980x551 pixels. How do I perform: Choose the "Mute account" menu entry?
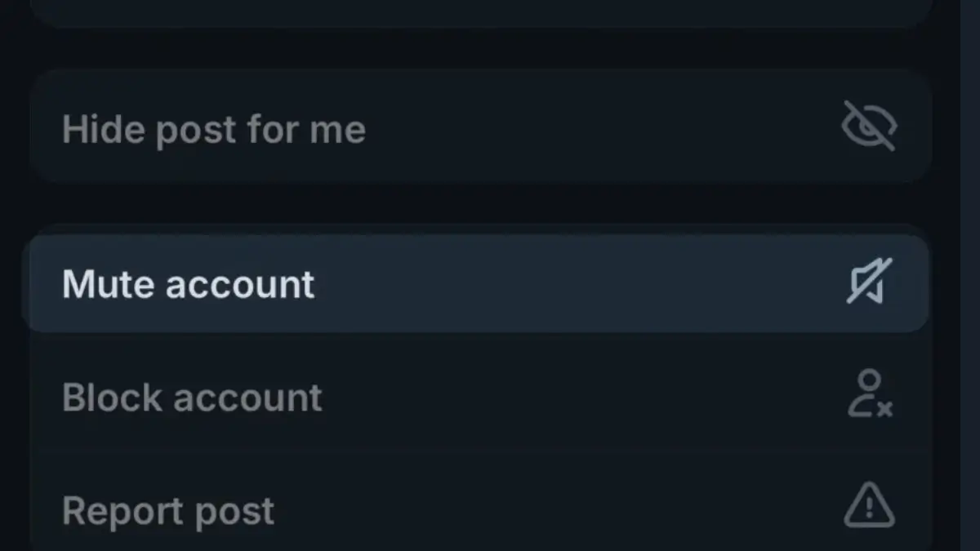(x=188, y=284)
